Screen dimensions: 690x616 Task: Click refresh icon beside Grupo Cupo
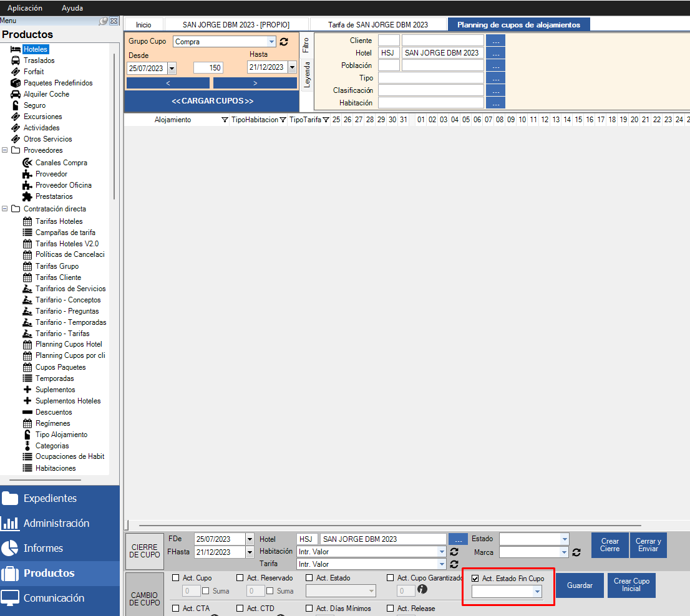pos(284,42)
